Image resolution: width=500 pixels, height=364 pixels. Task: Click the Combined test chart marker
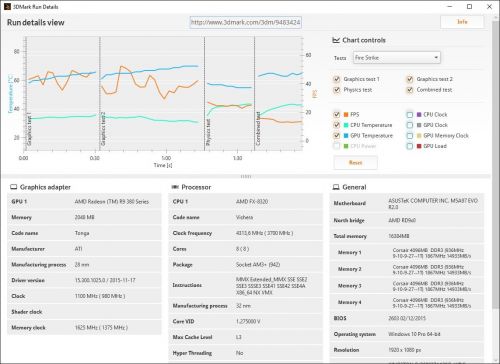pos(258,129)
